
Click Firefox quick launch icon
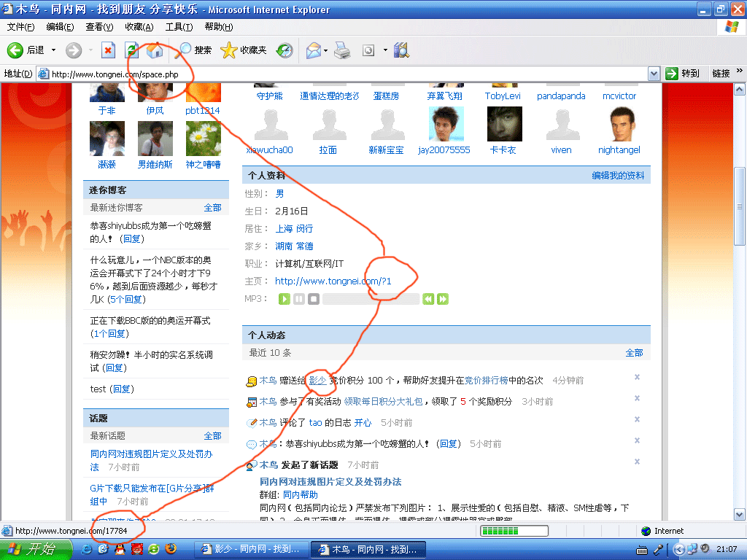click(171, 549)
